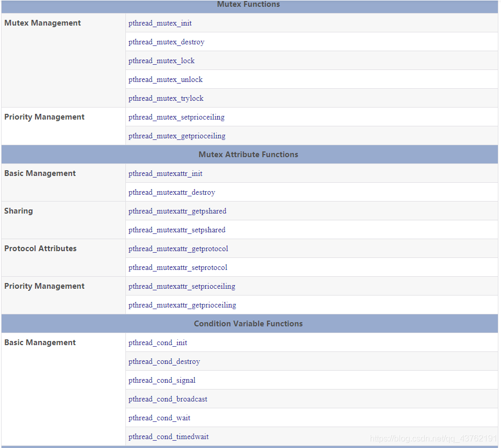Click Basic Management label under Condition Variable Functions

[x=40, y=343]
